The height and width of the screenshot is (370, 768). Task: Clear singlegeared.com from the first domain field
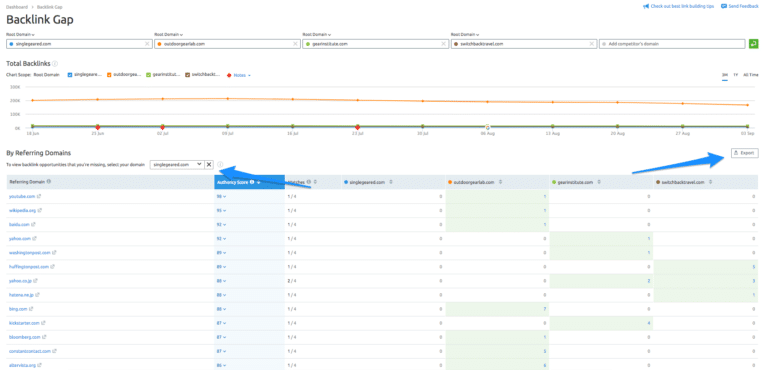pos(147,44)
